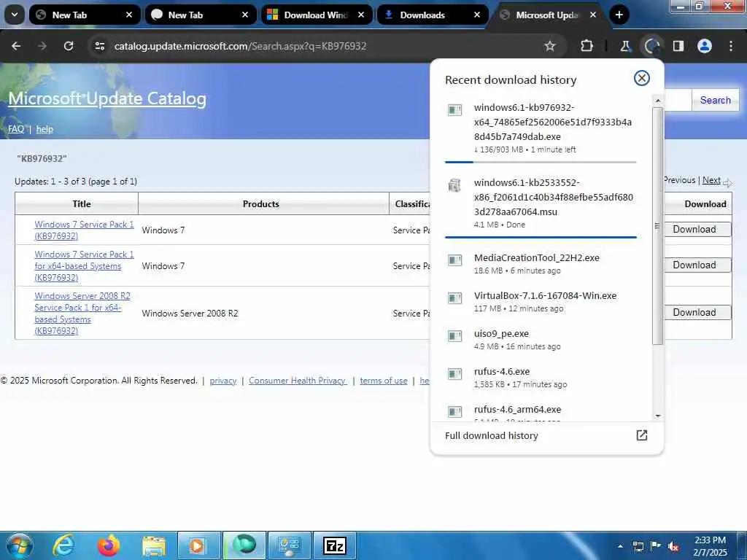Select the Microsoft Update Catalog tab

click(x=548, y=15)
